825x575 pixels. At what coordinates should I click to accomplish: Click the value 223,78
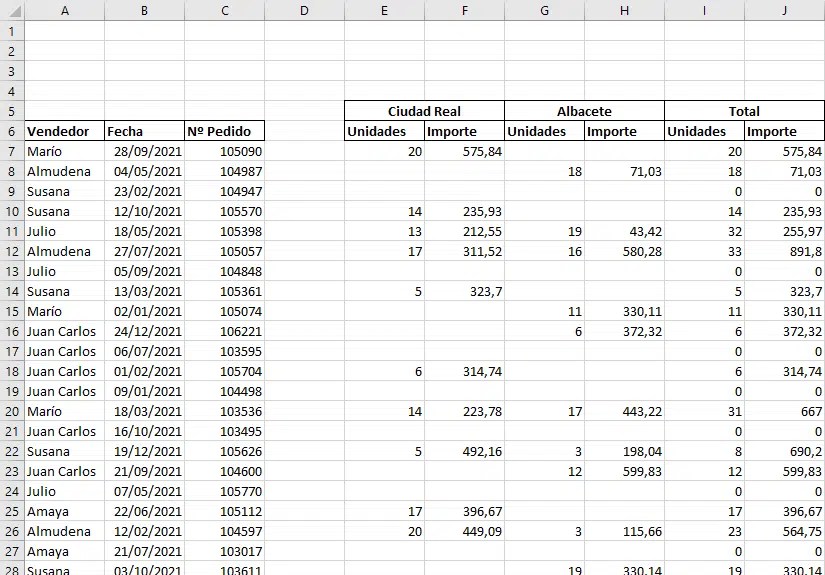click(x=465, y=411)
